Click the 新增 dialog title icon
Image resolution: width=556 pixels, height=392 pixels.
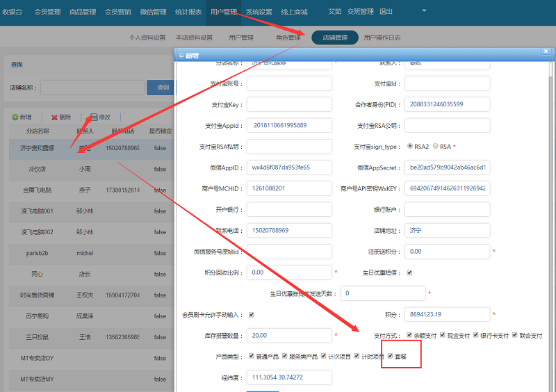tap(181, 55)
